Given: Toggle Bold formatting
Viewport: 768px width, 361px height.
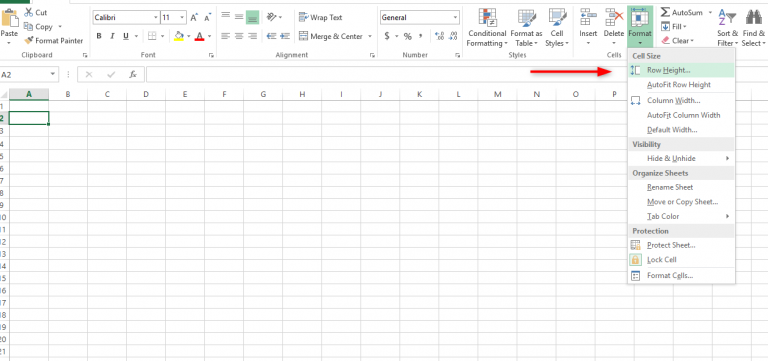Looking at the screenshot, I should (99, 36).
